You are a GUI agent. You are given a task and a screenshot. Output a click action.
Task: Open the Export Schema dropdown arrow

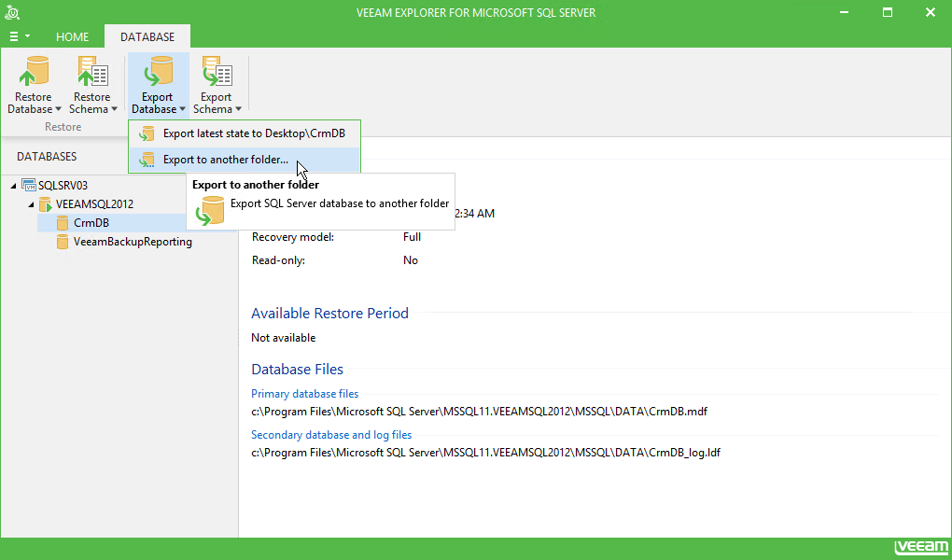point(238,109)
